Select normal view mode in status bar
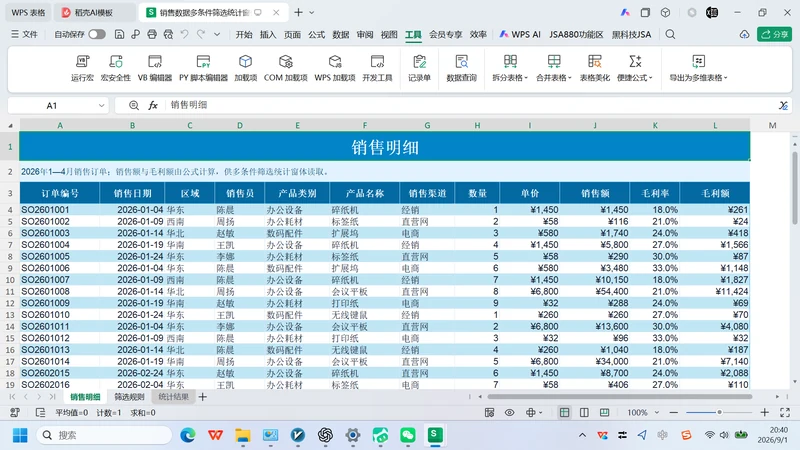The width and height of the screenshot is (800, 450). (x=564, y=412)
